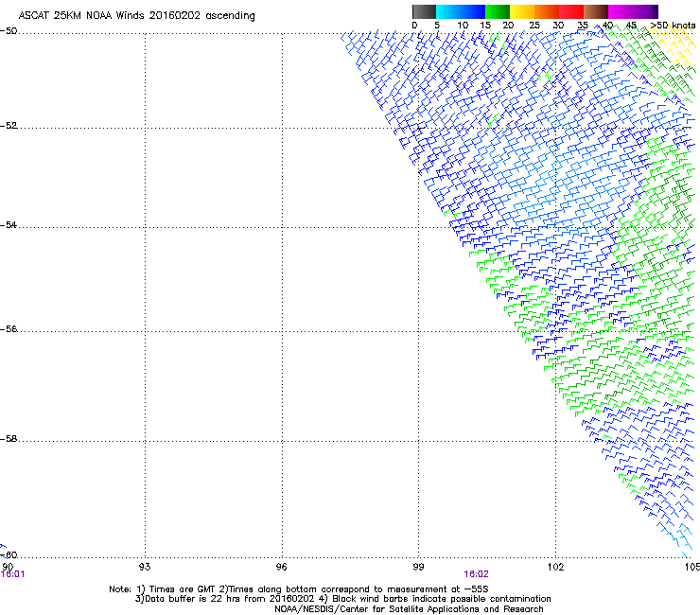Click the latitude label "-54"
The height and width of the screenshot is (615, 700).
pos(9,224)
